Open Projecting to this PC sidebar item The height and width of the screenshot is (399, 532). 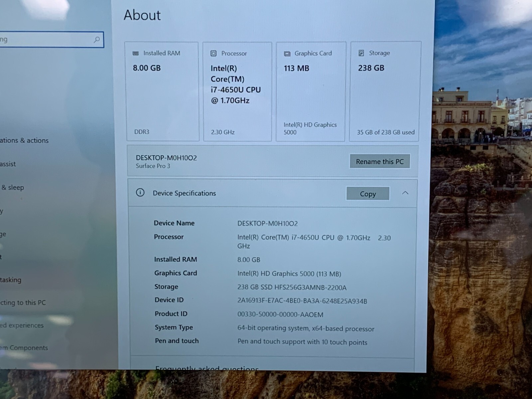click(23, 303)
